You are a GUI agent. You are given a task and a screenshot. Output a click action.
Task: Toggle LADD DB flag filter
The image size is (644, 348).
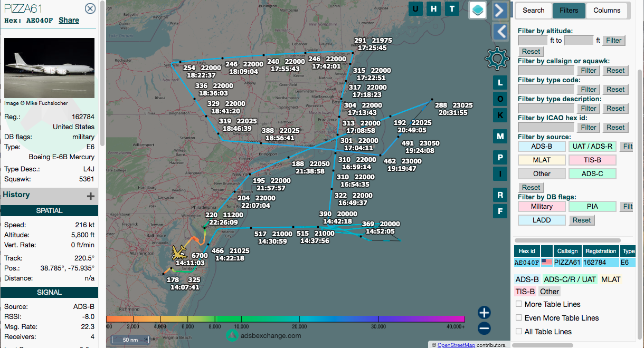click(542, 220)
